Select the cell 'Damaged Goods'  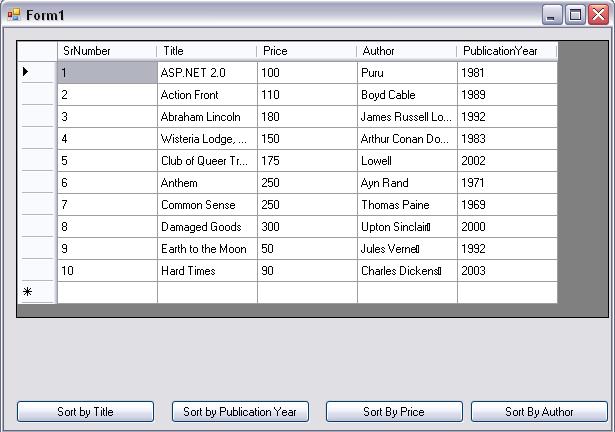[207, 226]
